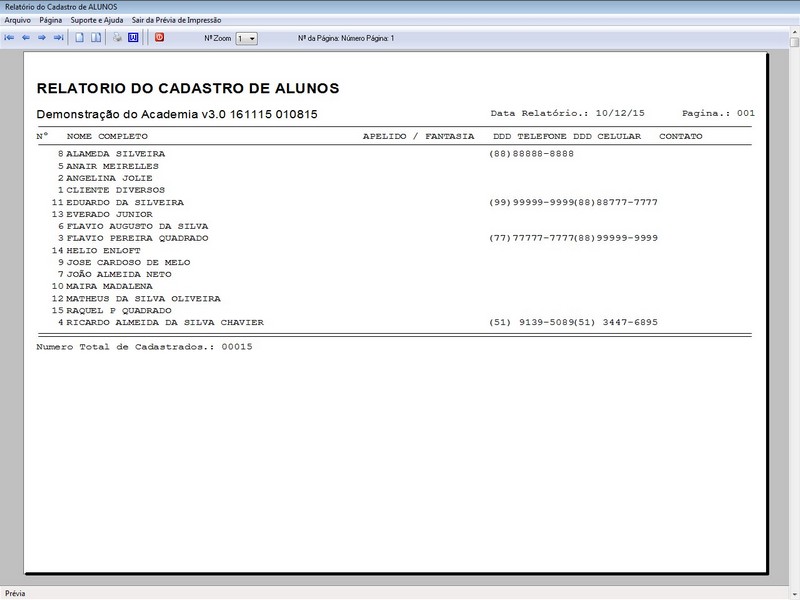The width and height of the screenshot is (800, 600).
Task: Click the Demonstração do Academia v3.0 subtitle
Action: [x=177, y=114]
